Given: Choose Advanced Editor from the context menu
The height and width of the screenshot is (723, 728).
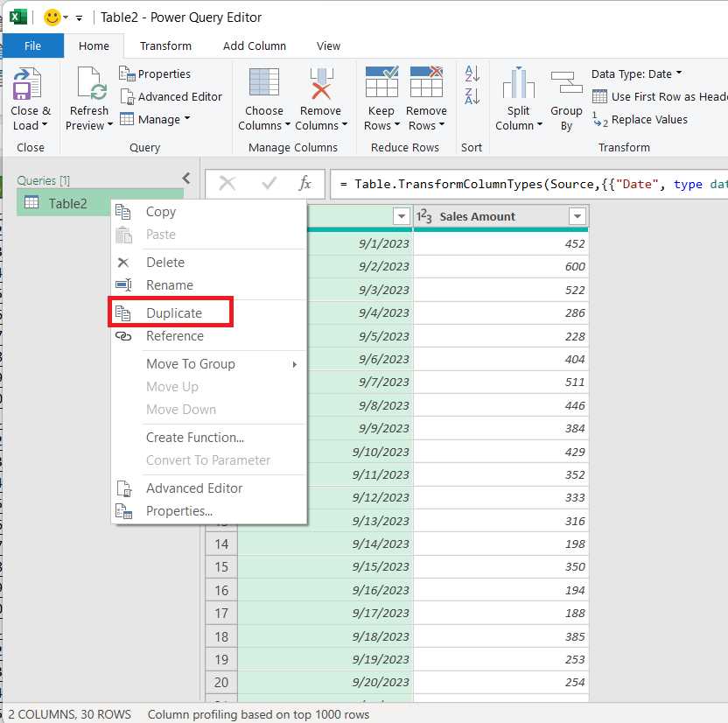Looking at the screenshot, I should tap(208, 488).
